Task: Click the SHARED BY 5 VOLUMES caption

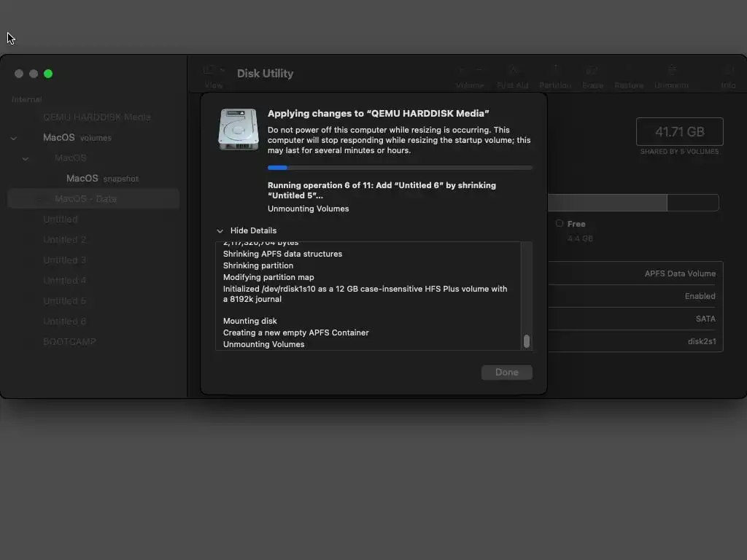Action: 680,152
